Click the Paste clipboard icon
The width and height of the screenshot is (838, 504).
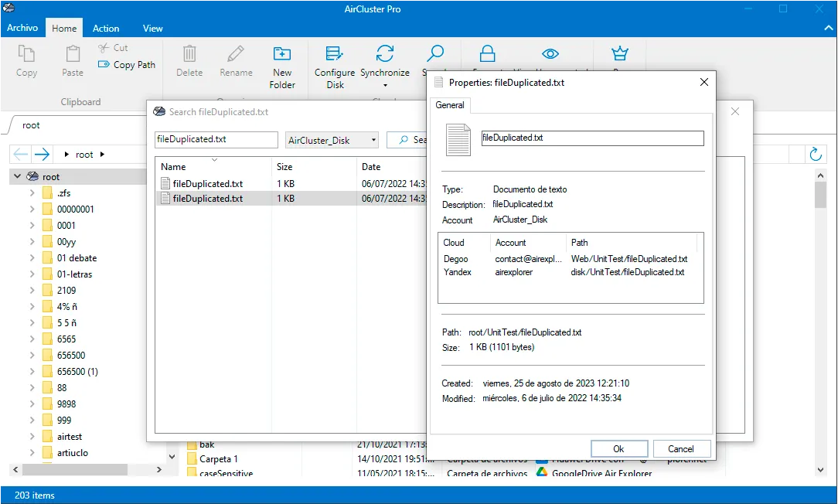(x=73, y=55)
